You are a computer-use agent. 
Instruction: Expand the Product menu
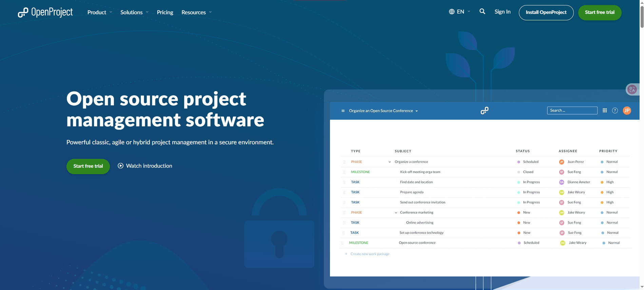click(100, 12)
